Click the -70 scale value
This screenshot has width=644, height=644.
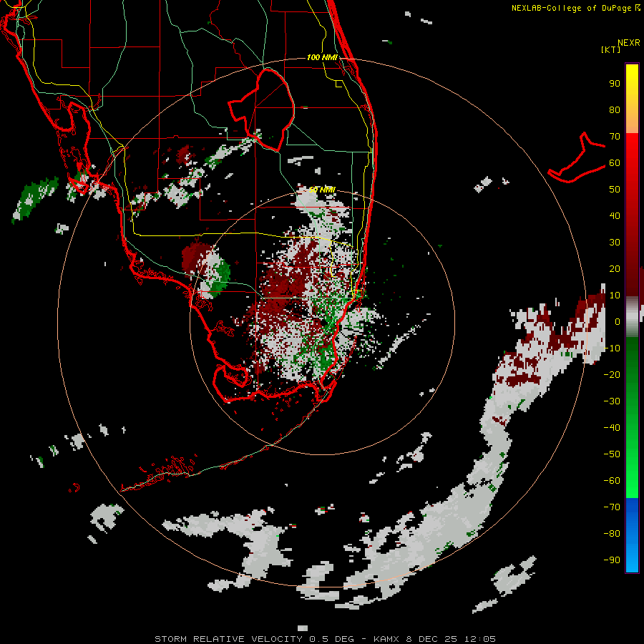point(612,507)
